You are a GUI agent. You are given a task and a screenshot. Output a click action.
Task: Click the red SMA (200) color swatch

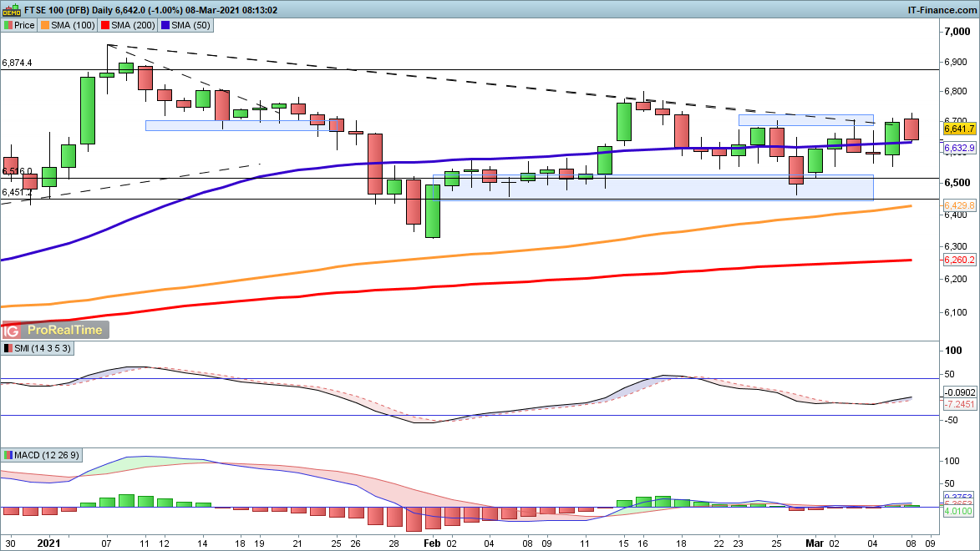click(105, 25)
